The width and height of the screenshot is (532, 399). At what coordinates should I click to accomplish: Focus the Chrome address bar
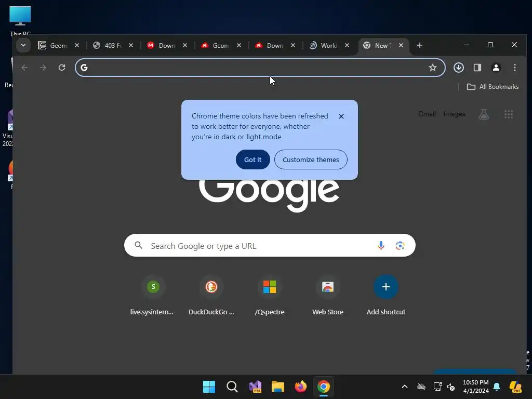tap(260, 68)
